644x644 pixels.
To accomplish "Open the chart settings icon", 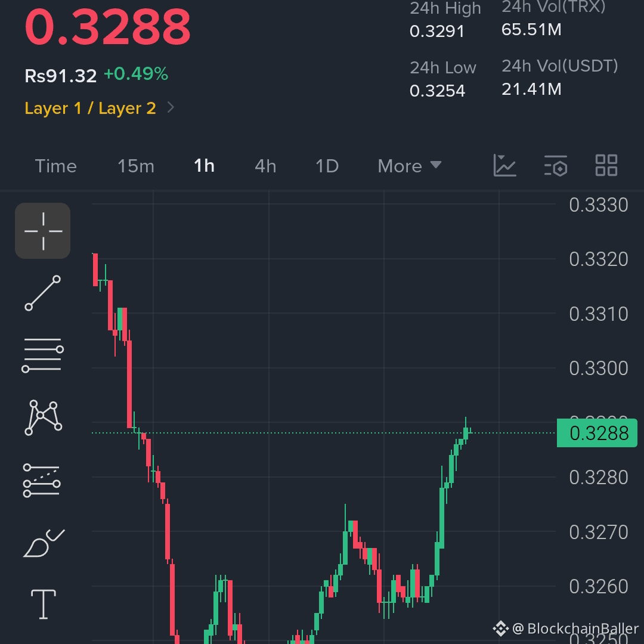I will coord(556,166).
